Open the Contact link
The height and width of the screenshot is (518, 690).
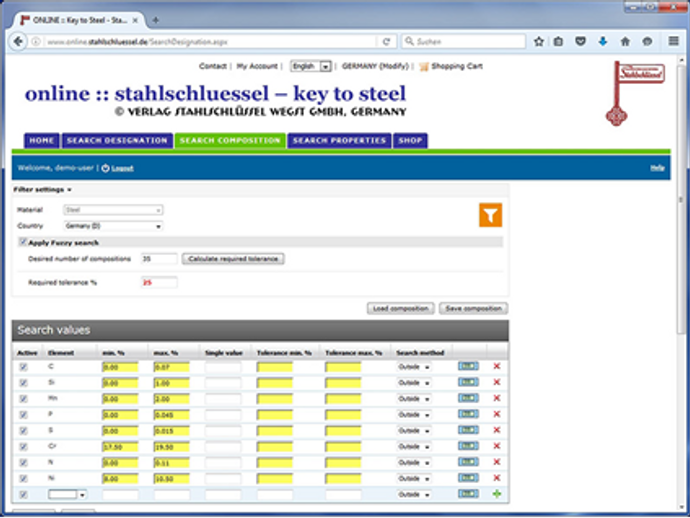[213, 66]
